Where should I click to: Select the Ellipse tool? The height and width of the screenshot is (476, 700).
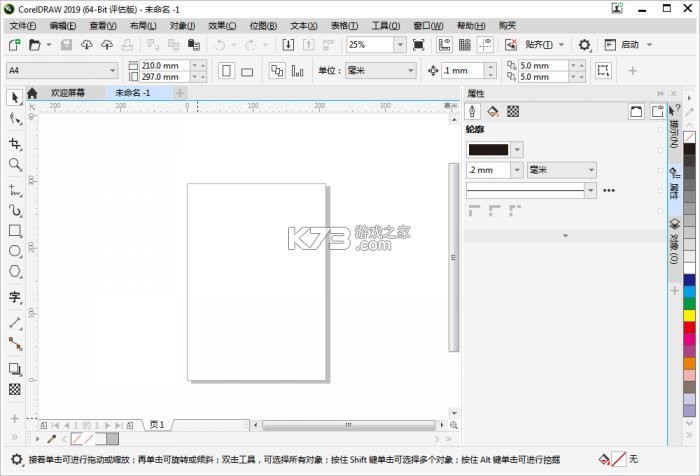15,251
